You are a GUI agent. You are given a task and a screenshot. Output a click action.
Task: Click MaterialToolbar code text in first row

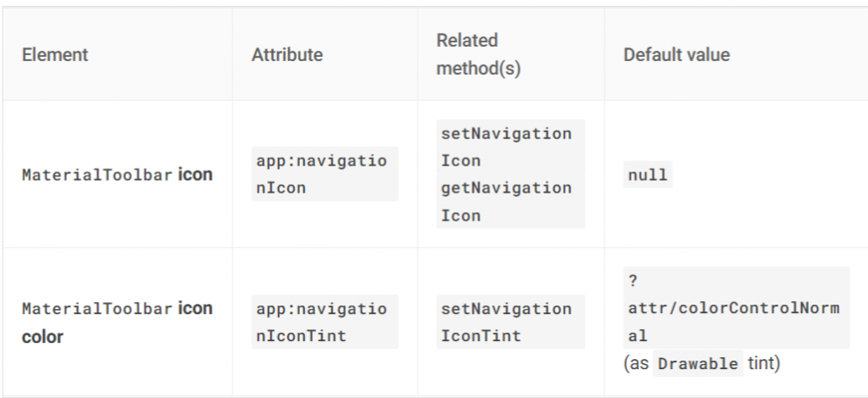pos(97,175)
